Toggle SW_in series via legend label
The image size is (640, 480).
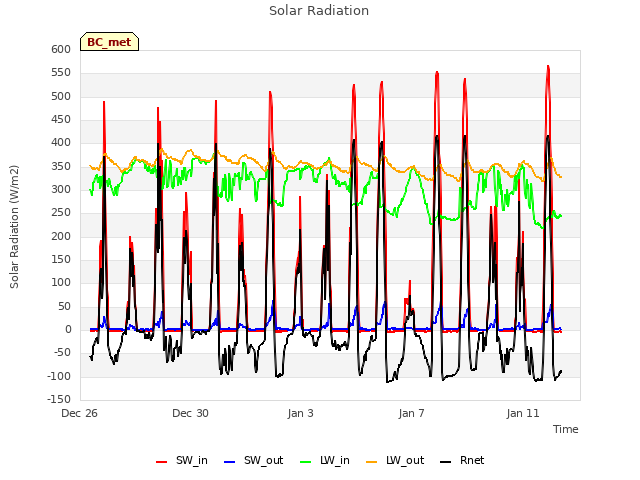coord(192,460)
